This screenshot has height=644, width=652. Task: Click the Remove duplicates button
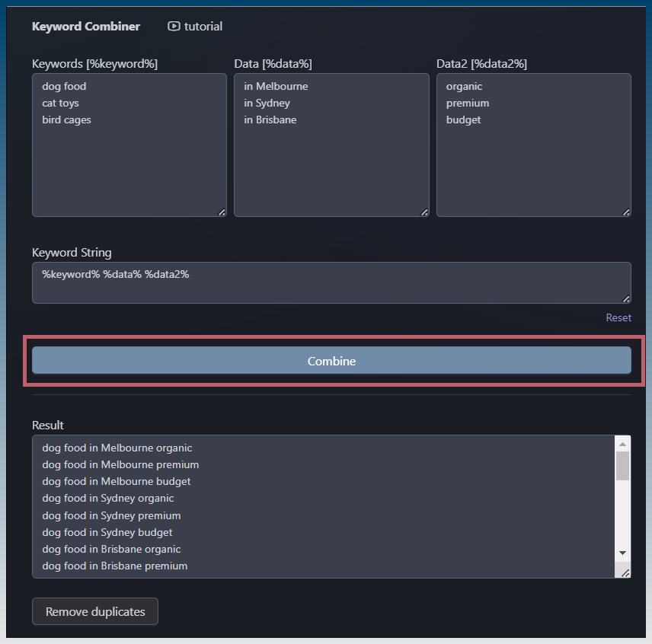(95, 611)
